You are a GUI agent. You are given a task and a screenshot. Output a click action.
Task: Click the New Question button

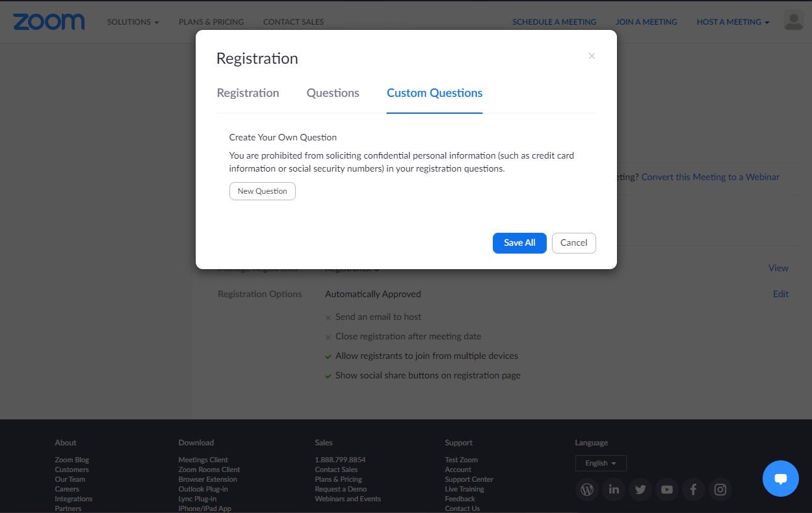tap(263, 191)
